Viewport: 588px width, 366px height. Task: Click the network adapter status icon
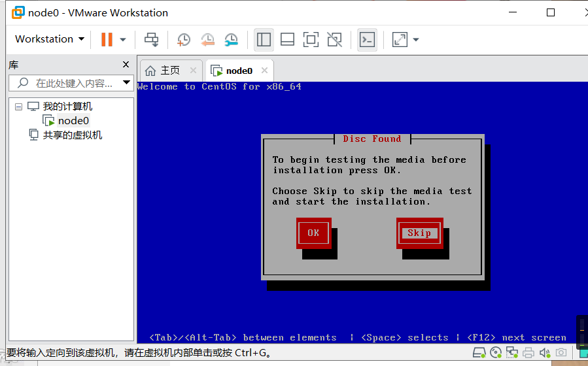(x=512, y=352)
